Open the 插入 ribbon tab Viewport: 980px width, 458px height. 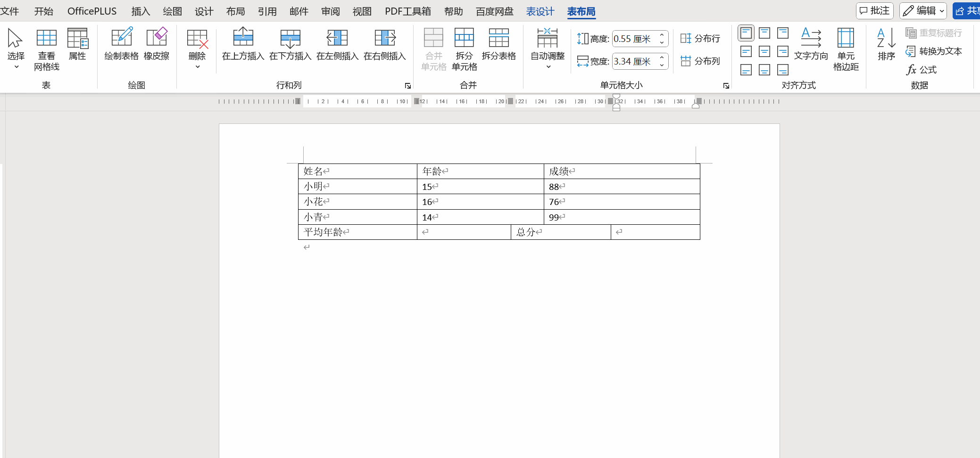click(140, 11)
